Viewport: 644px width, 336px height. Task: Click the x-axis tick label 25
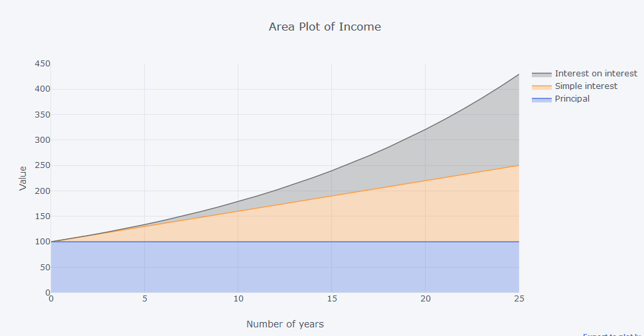coord(519,299)
